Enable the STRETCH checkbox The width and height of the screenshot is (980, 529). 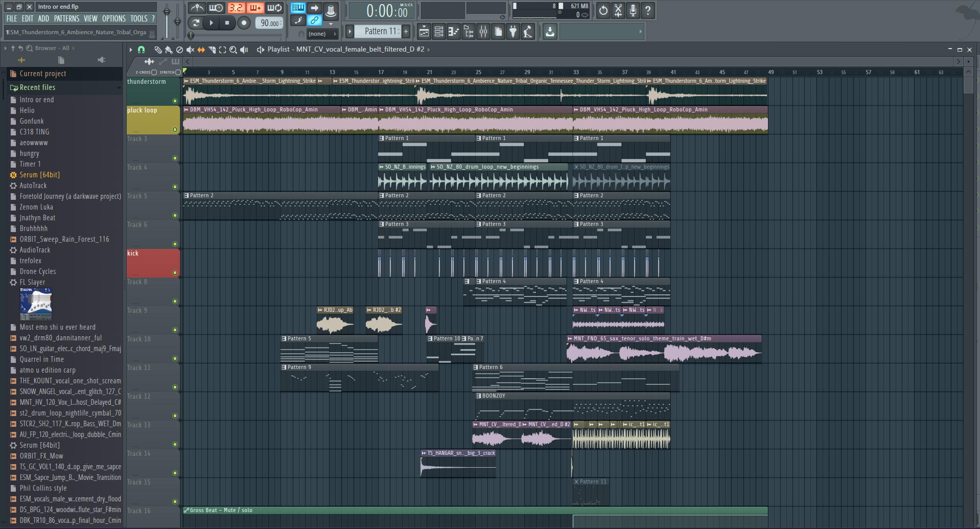pyautogui.click(x=178, y=72)
